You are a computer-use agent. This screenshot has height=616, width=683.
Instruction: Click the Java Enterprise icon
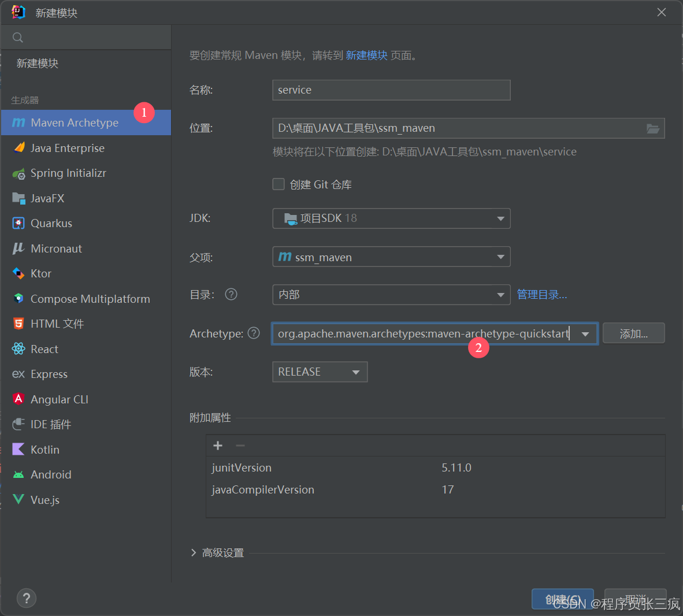pyautogui.click(x=18, y=148)
